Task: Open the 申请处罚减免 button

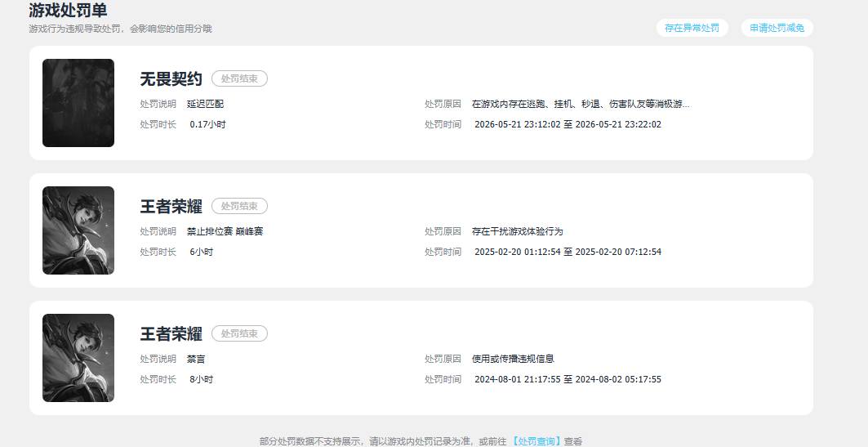Action: tap(777, 28)
